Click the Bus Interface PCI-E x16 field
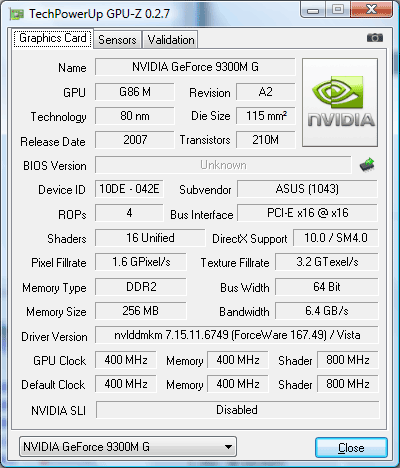400x468 pixels. pos(307,213)
